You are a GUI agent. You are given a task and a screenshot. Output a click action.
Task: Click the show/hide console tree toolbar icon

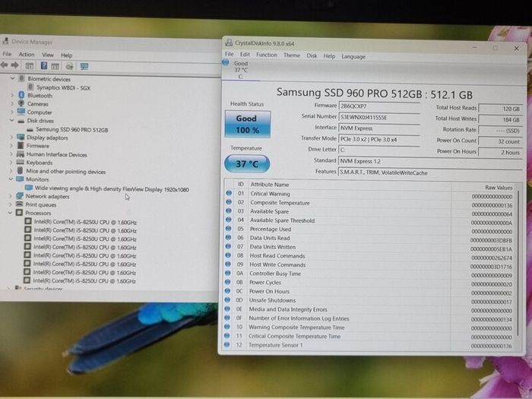coord(30,66)
